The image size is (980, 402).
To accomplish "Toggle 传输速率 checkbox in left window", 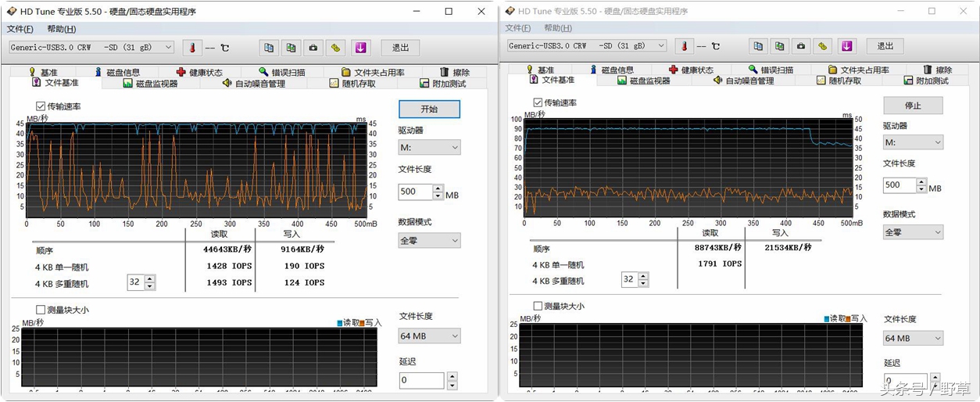I will coord(41,106).
